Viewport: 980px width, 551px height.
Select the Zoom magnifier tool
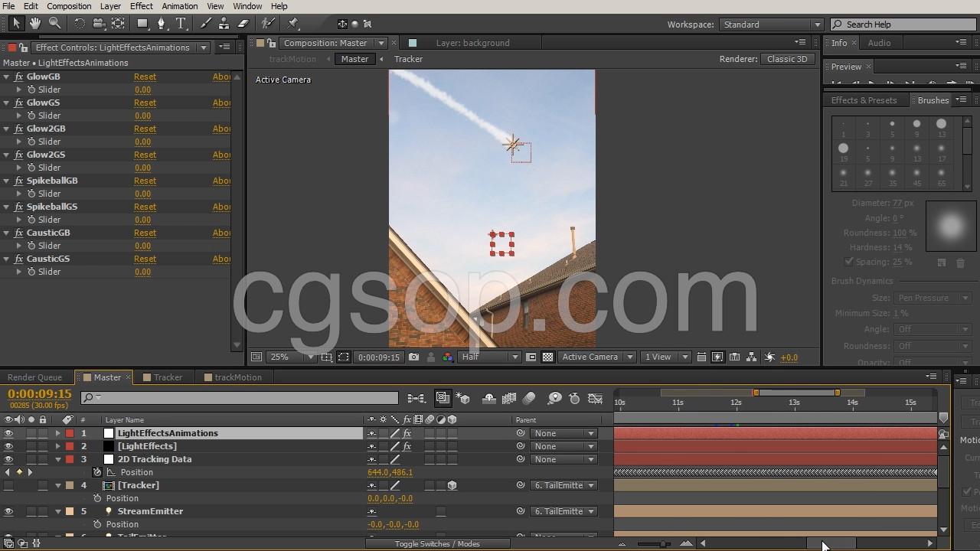55,24
